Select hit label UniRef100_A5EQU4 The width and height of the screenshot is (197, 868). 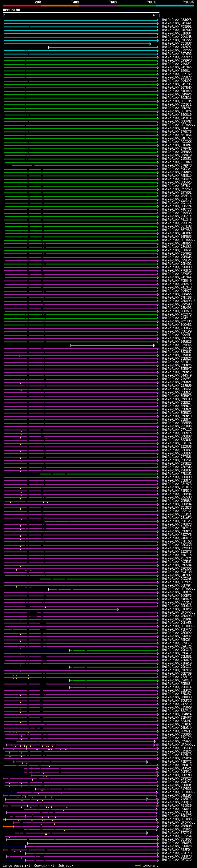pyautogui.click(x=176, y=684)
